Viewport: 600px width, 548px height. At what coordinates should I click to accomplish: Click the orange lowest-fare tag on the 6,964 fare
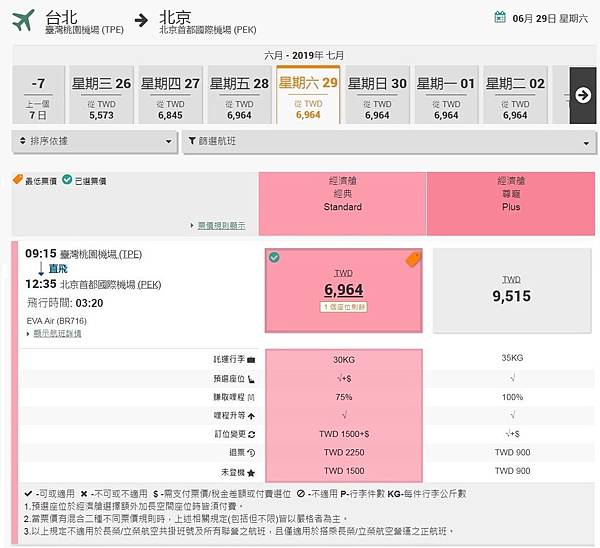click(413, 259)
